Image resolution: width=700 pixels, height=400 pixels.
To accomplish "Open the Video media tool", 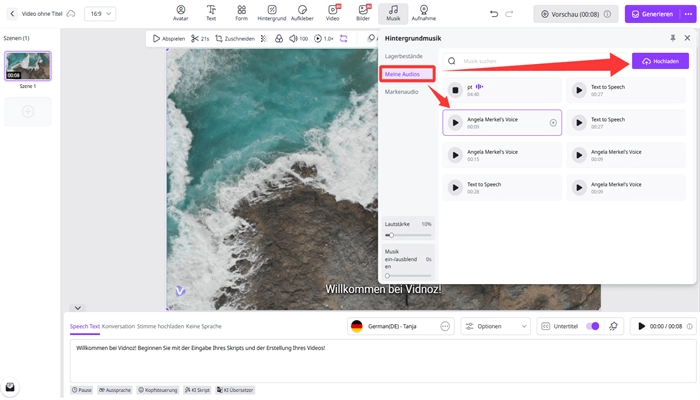I will coord(333,13).
